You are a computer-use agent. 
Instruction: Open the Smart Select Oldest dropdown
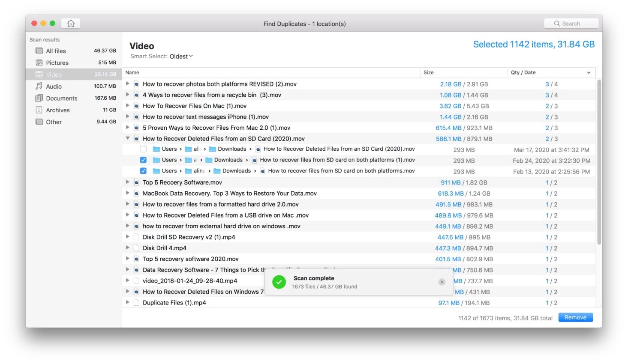(181, 56)
